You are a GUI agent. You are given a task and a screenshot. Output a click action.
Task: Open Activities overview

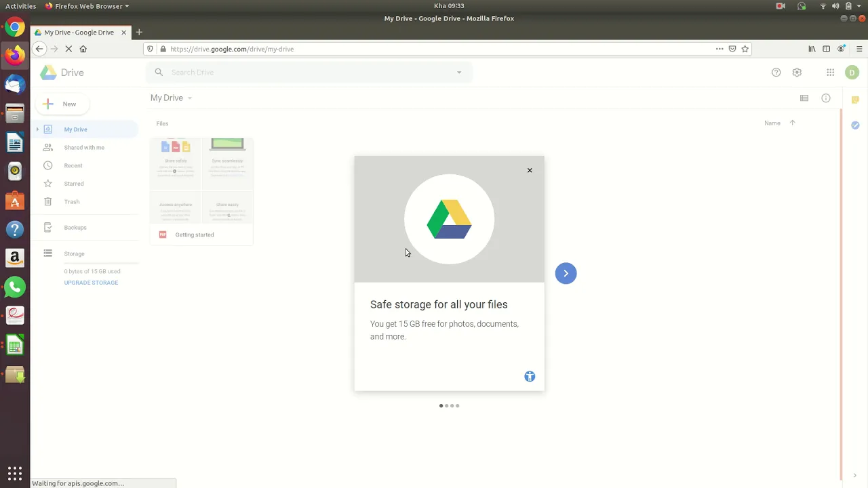coord(20,6)
